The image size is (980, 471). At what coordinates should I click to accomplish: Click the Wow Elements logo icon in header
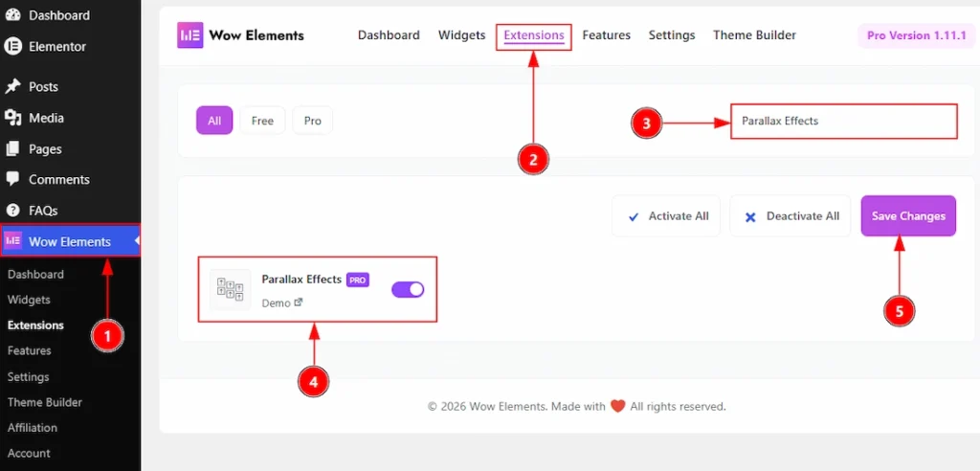(189, 35)
